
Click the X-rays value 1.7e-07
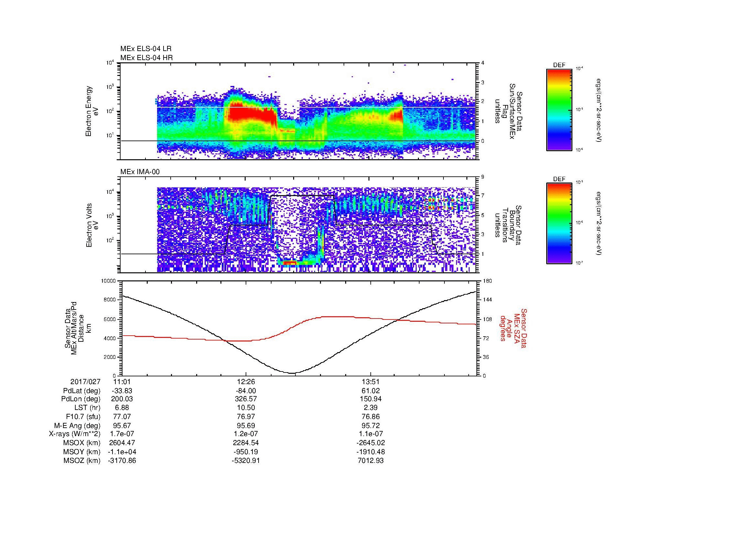coord(122,434)
